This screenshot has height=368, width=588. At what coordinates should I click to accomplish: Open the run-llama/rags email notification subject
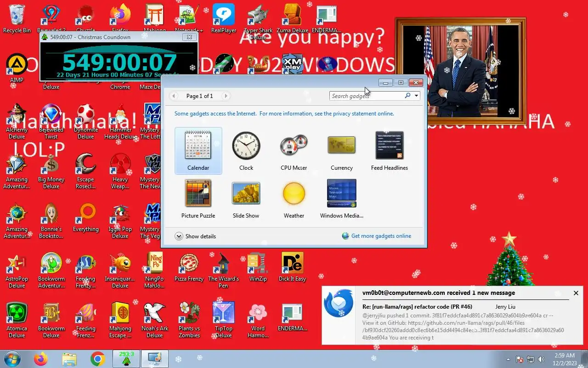tap(417, 307)
